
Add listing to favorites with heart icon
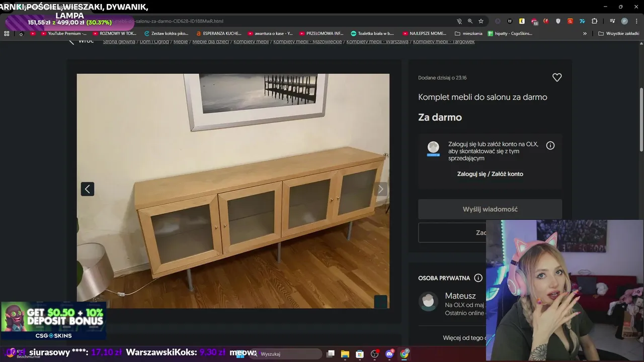556,77
